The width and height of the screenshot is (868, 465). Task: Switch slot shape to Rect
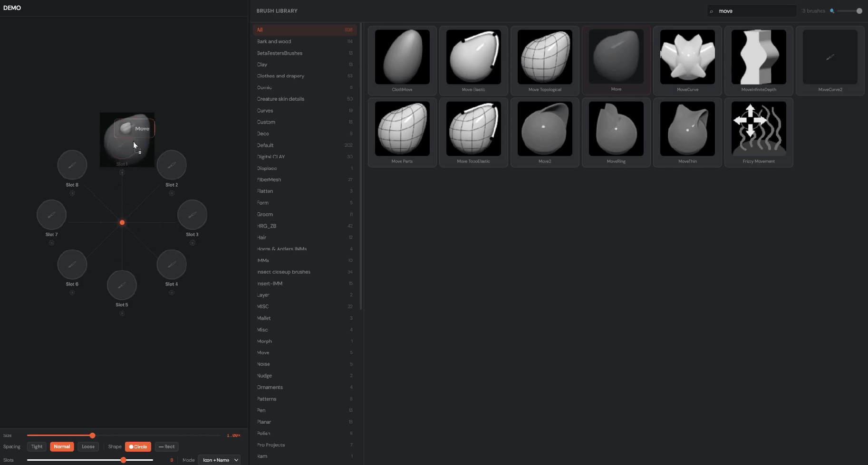tap(166, 446)
